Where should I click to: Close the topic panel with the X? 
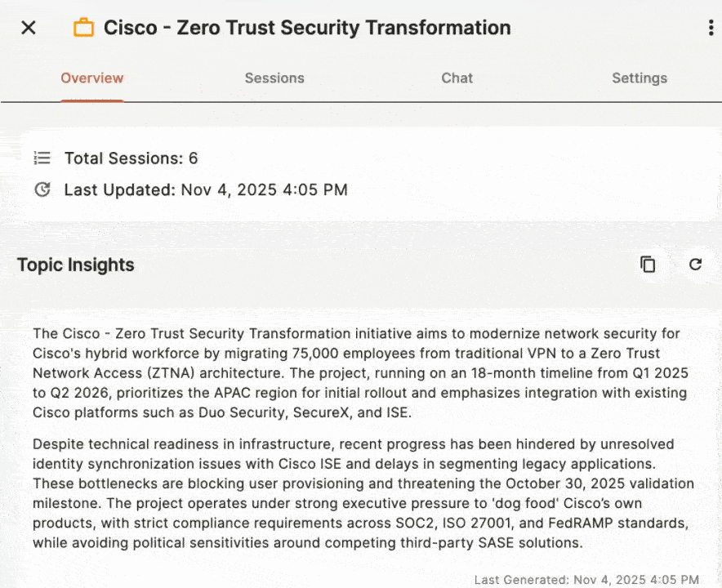[29, 28]
